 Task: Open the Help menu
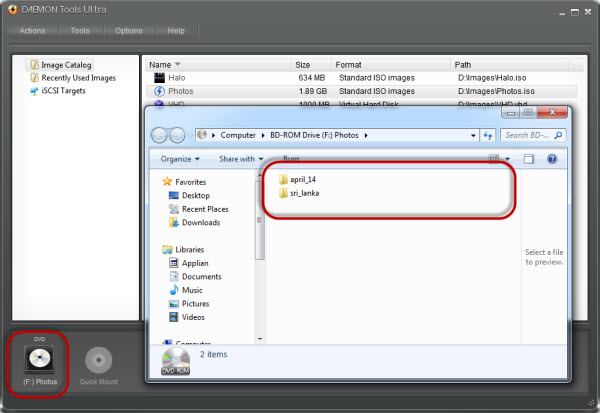pyautogui.click(x=176, y=31)
